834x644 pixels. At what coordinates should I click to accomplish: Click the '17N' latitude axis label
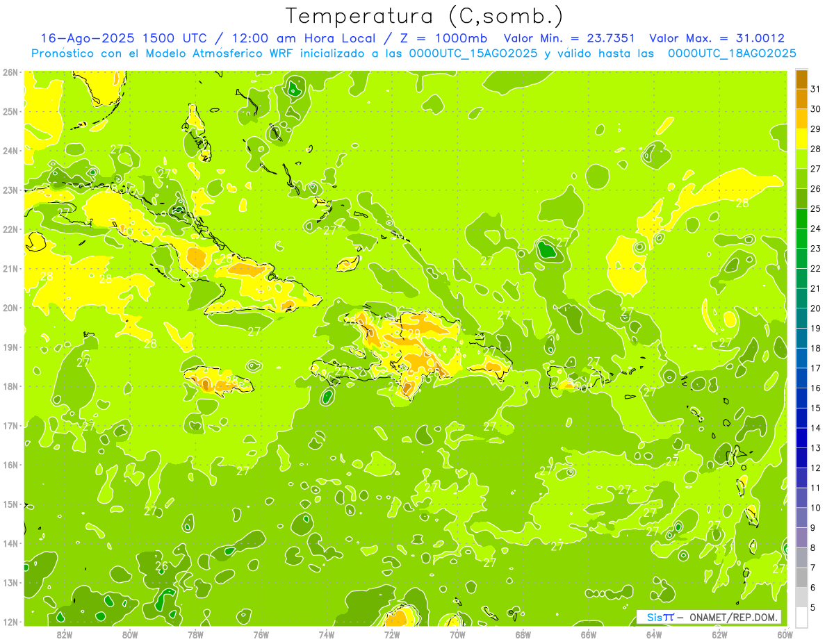click(10, 426)
